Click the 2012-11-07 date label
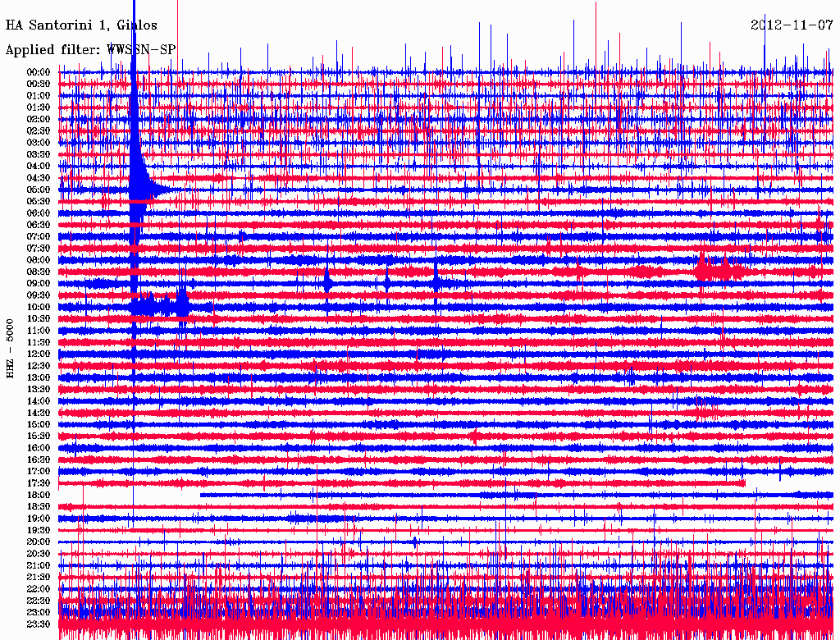The image size is (840, 640). pyautogui.click(x=791, y=25)
